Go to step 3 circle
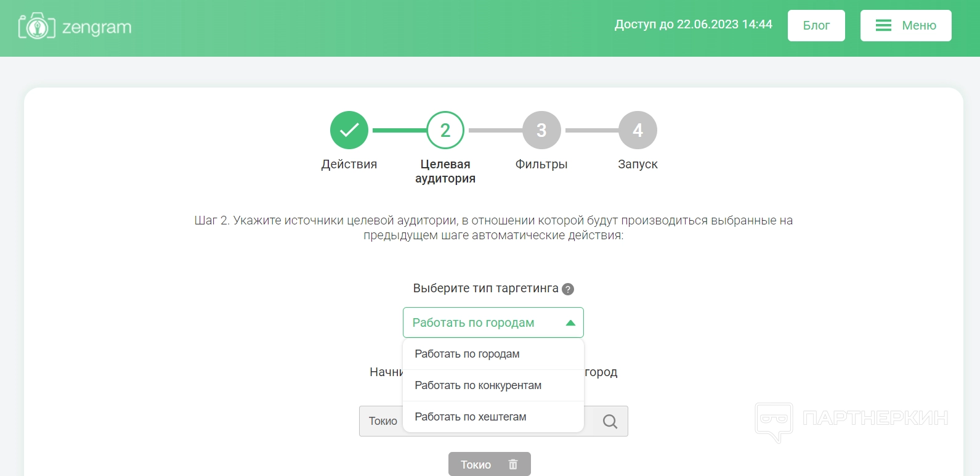The image size is (980, 476). click(541, 130)
